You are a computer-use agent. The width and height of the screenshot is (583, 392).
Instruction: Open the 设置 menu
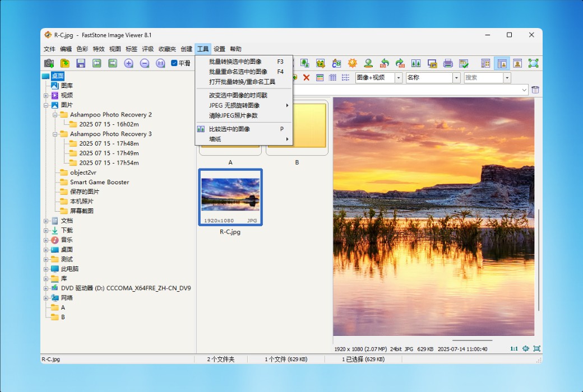click(219, 49)
